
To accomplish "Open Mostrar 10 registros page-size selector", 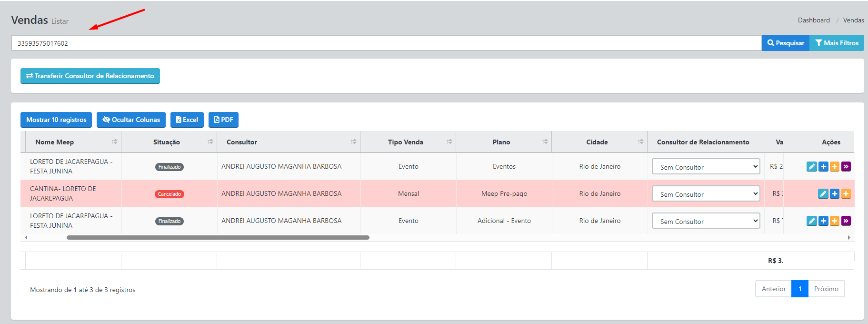I will 56,120.
